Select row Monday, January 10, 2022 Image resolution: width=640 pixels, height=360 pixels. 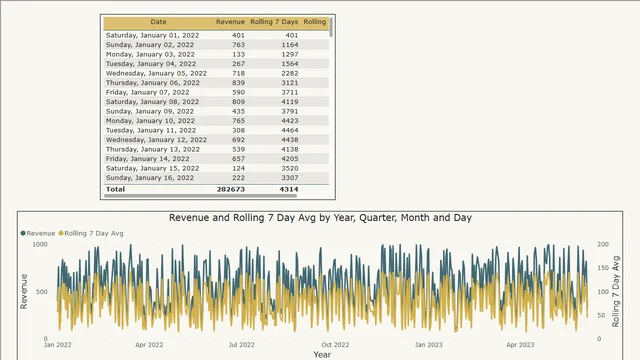216,121
